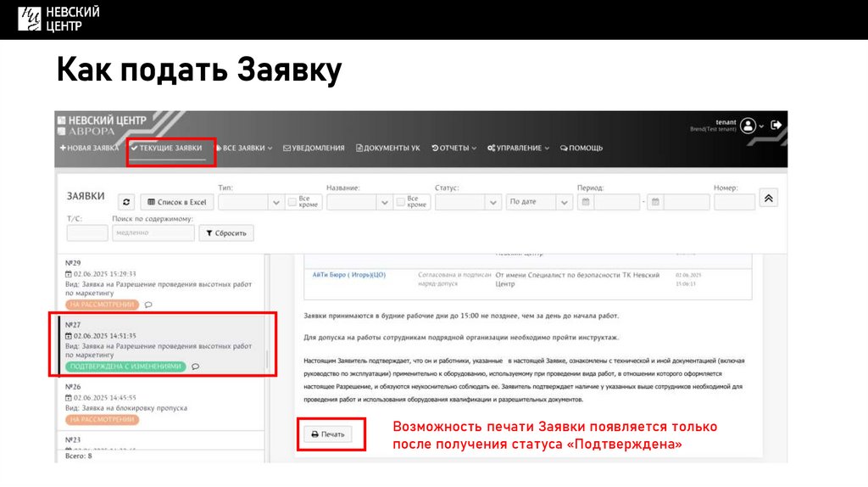This screenshot has height=487, width=868.
Task: Open АйТи Бюро (Игорь)(ЦО) link
Action: [348, 275]
